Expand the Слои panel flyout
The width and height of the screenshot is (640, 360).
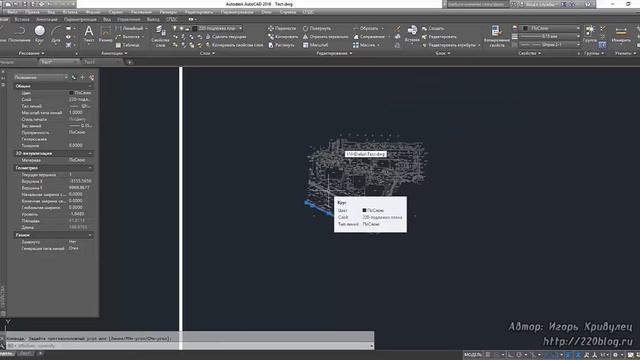coord(207,53)
